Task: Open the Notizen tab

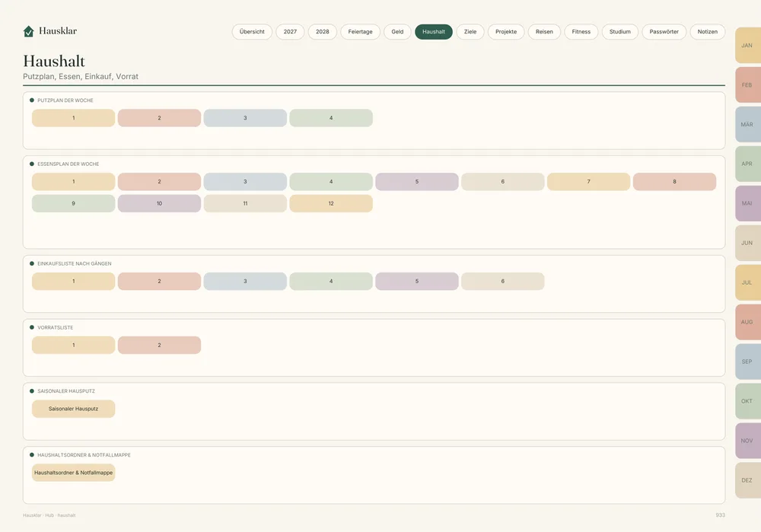Action: click(707, 31)
